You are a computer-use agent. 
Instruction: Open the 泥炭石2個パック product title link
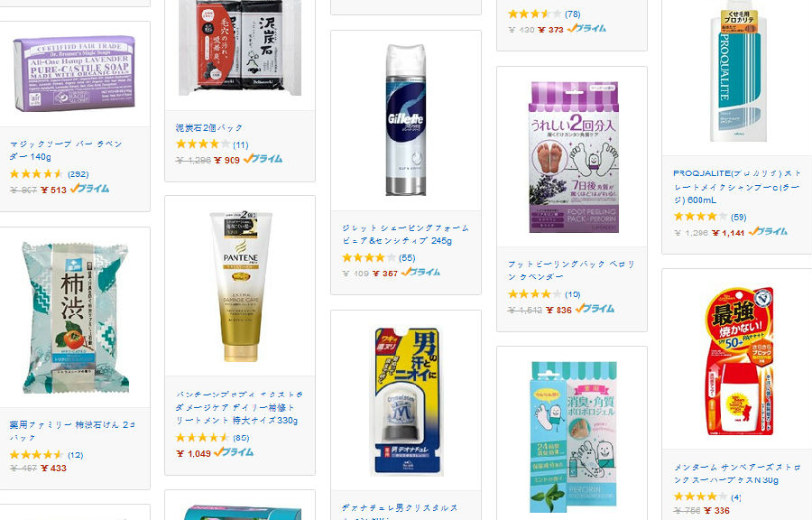(x=208, y=127)
